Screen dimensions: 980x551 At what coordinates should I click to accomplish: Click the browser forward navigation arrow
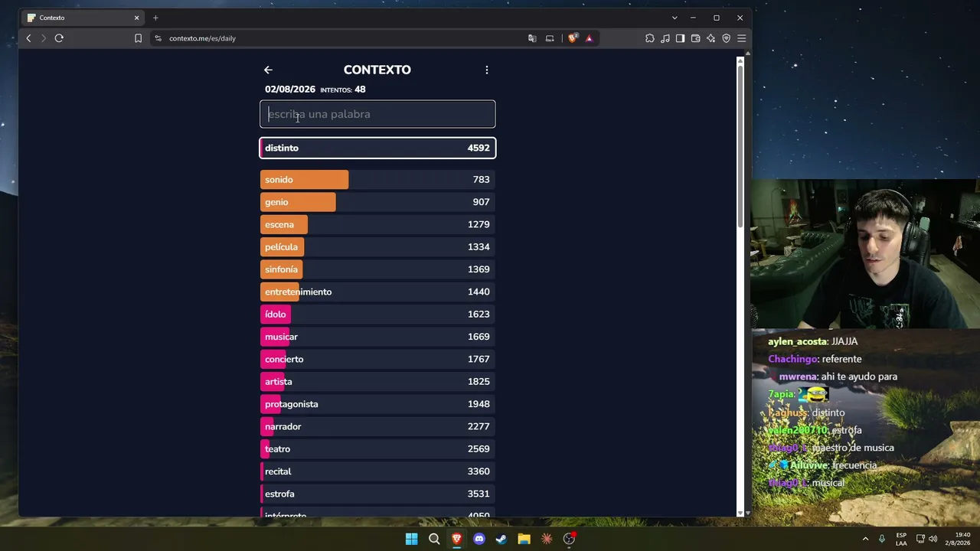[44, 38]
